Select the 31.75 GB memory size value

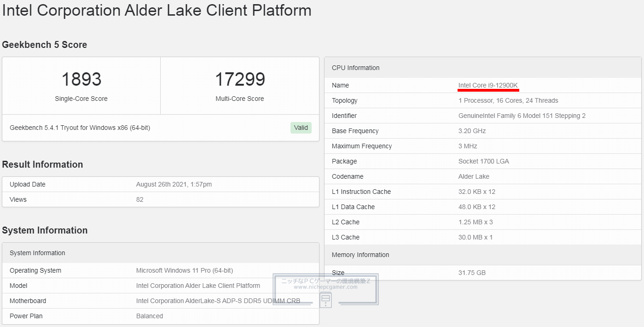(472, 273)
